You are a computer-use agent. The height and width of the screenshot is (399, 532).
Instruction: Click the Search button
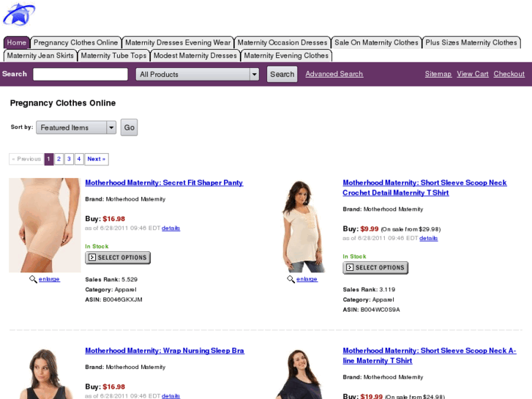pyautogui.click(x=282, y=74)
